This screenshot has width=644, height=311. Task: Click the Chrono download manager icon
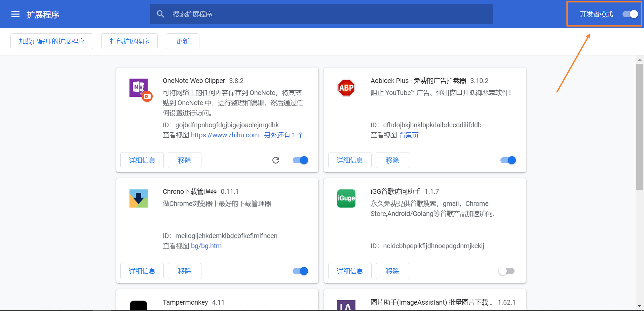pos(139,198)
